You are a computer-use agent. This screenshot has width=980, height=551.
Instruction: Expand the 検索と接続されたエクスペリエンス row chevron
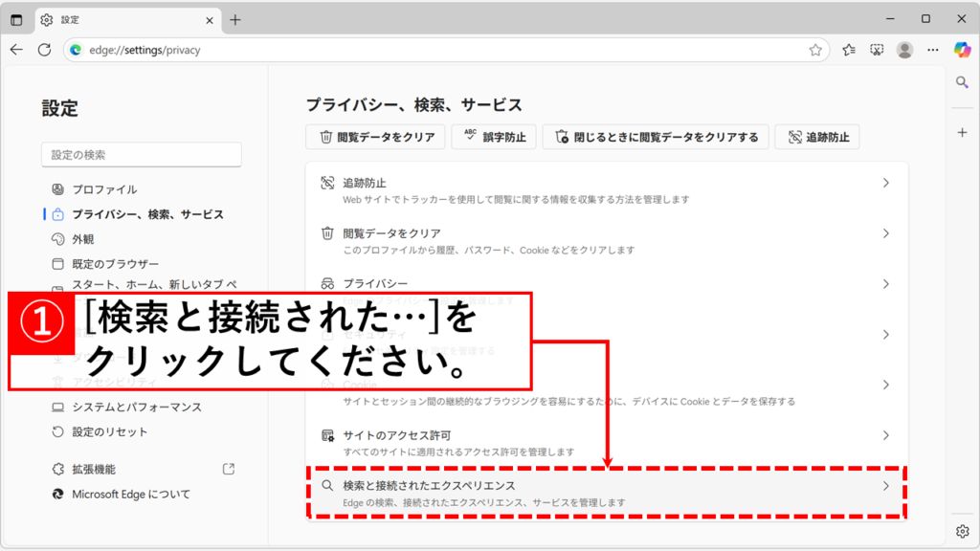tap(885, 486)
